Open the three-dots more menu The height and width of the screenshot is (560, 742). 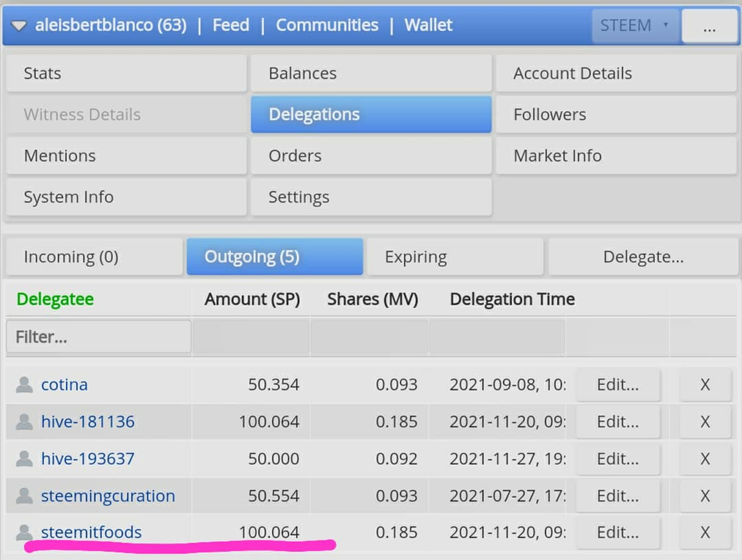709,26
